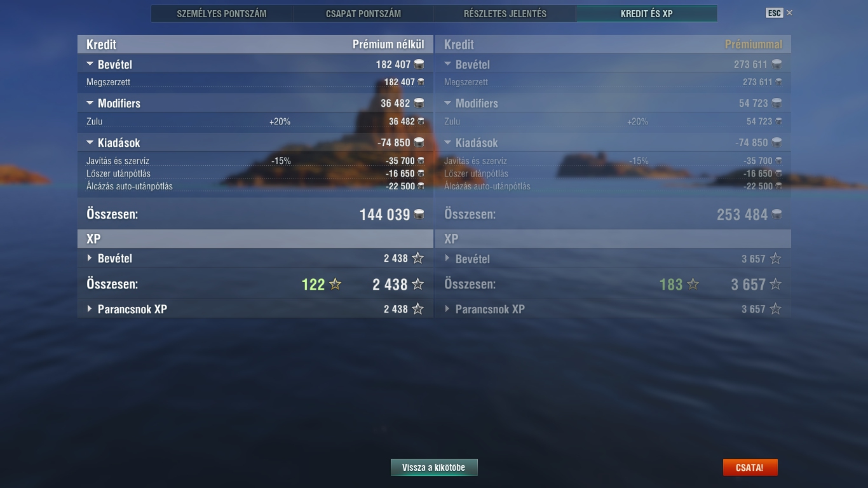Open the Részletes jelentés tab
868x488 pixels.
[x=505, y=13]
